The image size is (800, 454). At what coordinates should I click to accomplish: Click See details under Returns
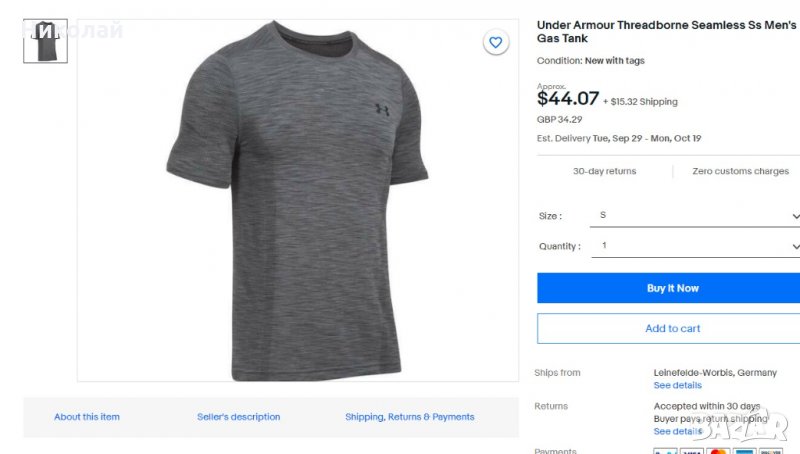(678, 431)
